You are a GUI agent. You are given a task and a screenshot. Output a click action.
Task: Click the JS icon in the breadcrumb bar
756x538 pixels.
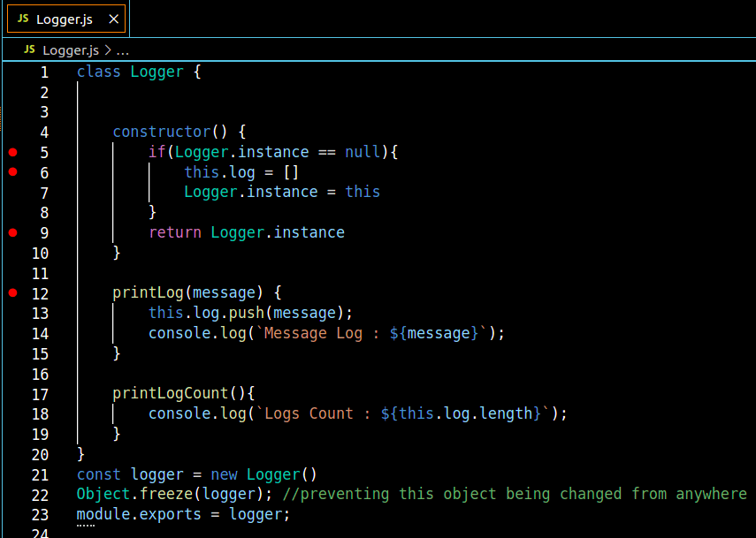click(30, 50)
